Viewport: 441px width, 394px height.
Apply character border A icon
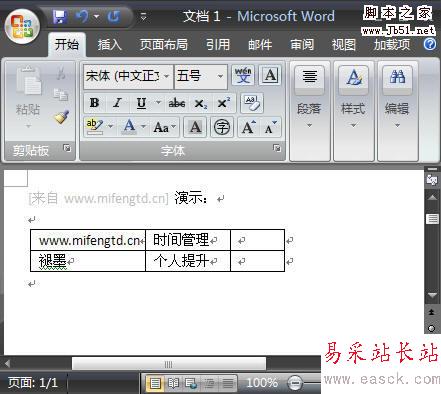[270, 75]
